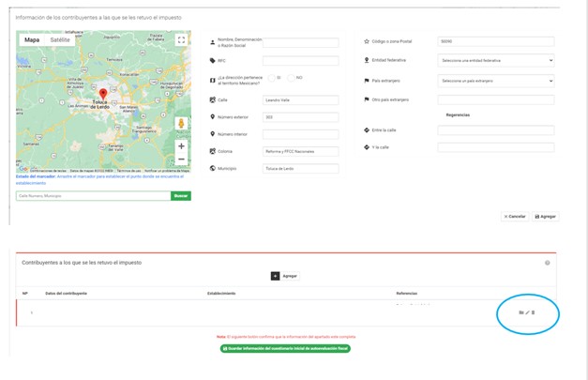The image size is (588, 380).
Task: Open the help question mark icon
Action: pos(547,263)
